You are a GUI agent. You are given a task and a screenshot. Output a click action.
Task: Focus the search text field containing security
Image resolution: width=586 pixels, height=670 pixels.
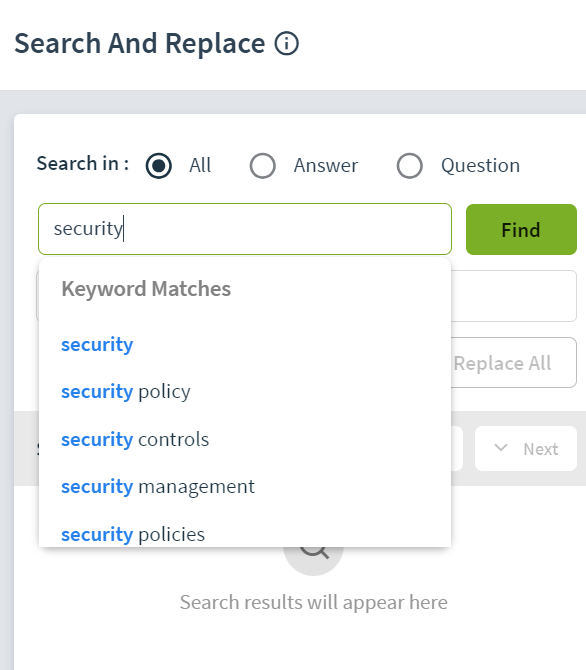coord(245,229)
